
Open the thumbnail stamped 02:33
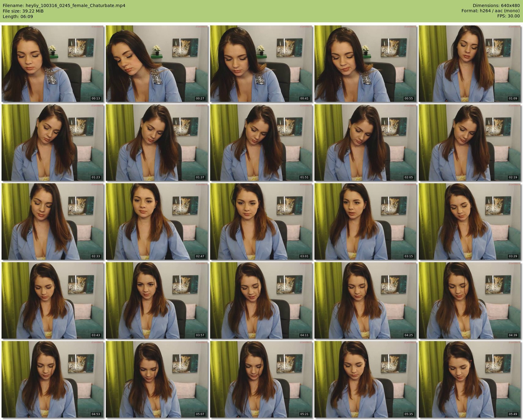click(53, 221)
